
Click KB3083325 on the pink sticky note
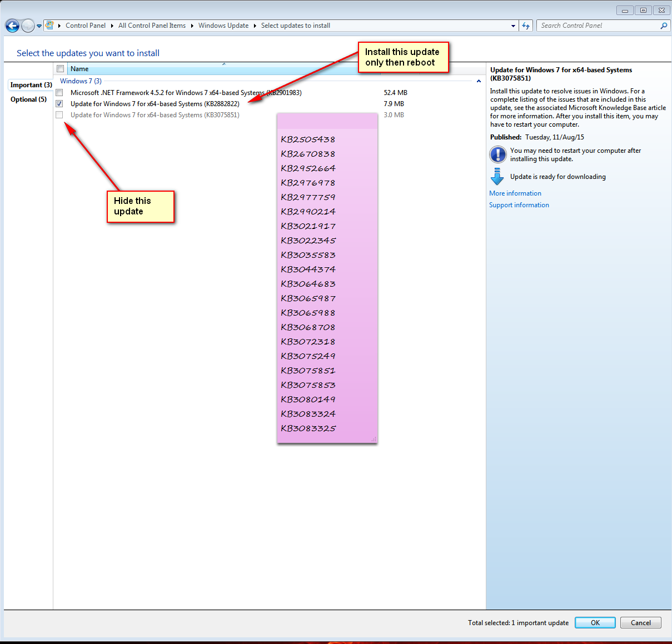coord(308,428)
